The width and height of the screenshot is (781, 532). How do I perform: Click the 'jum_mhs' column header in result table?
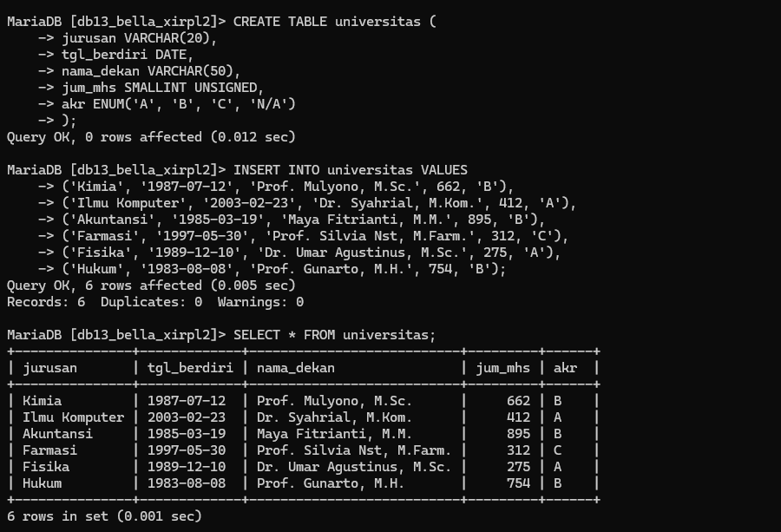502,368
